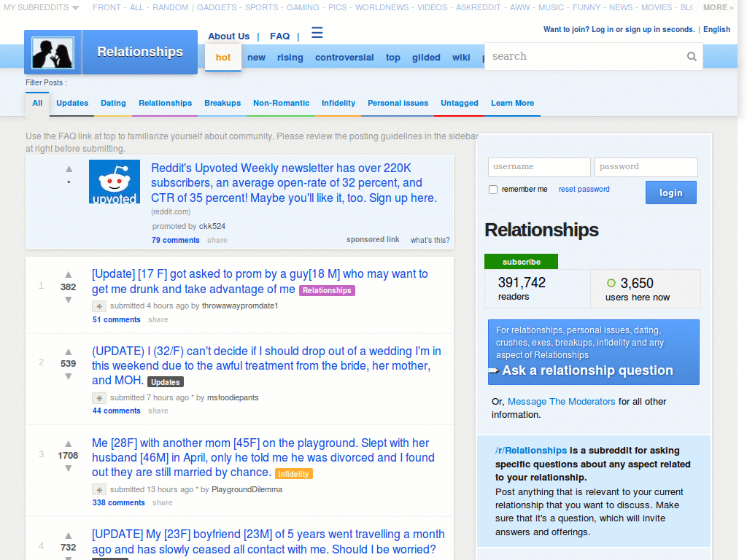This screenshot has height=560, width=747.
Task: Click the reset password link
Action: 584,190
